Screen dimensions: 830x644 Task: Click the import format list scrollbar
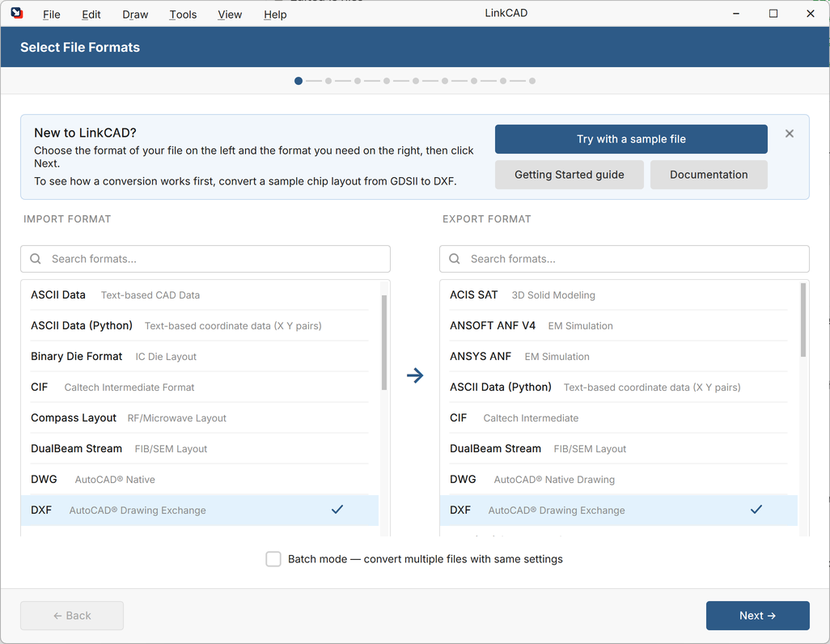(x=384, y=343)
